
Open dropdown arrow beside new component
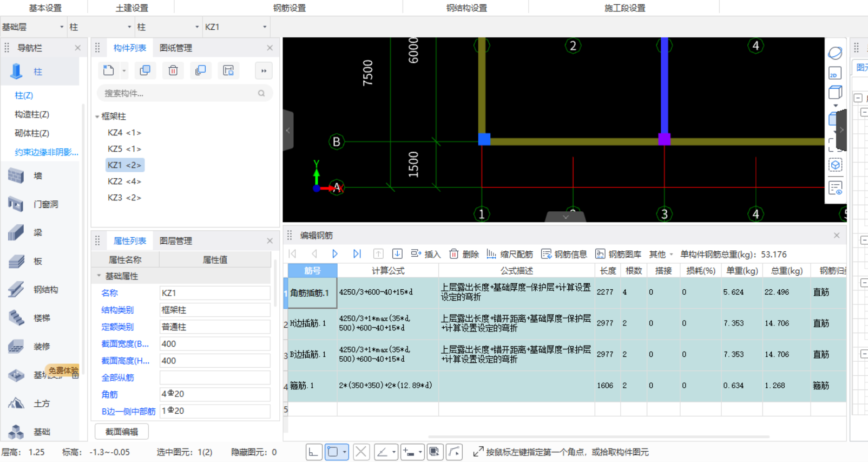(x=124, y=71)
